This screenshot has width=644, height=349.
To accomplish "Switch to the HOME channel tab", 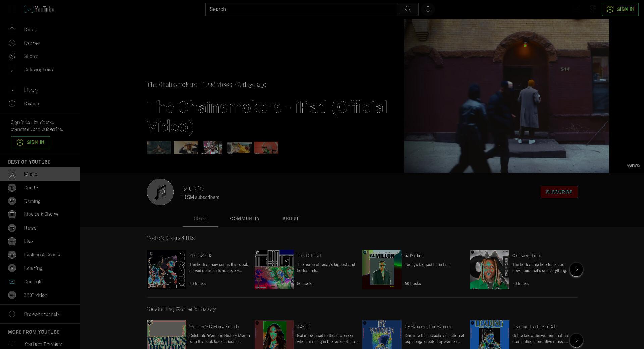I will click(201, 219).
